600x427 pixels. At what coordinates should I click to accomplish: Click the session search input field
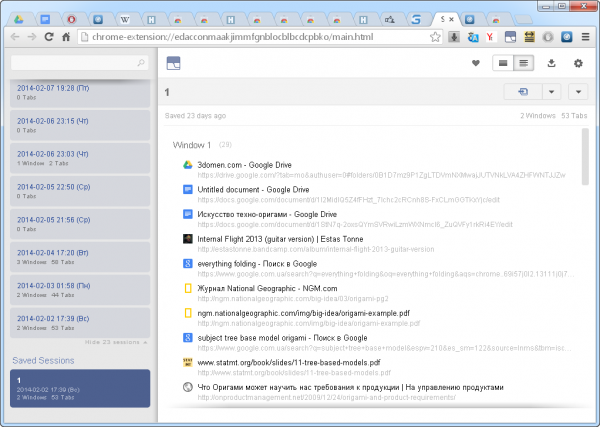[x=75, y=63]
